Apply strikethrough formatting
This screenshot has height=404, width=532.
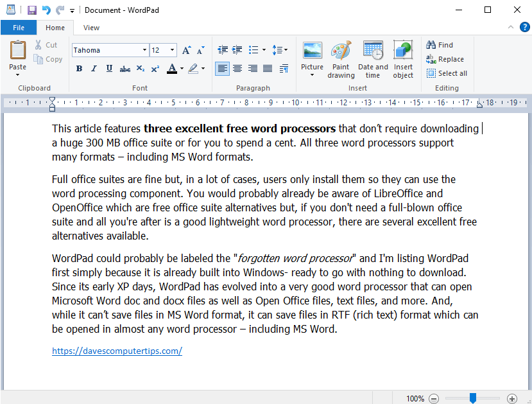pyautogui.click(x=125, y=69)
